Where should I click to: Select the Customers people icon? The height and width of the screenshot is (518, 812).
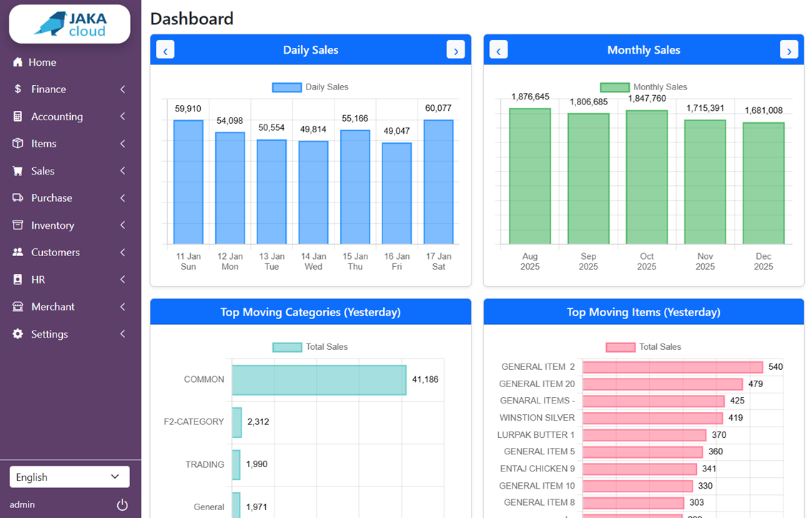17,252
